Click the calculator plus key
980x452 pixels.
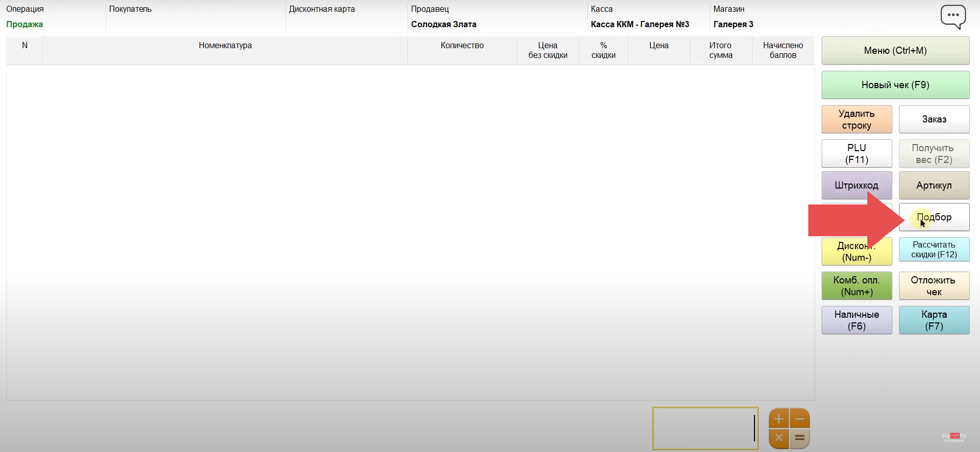779,419
